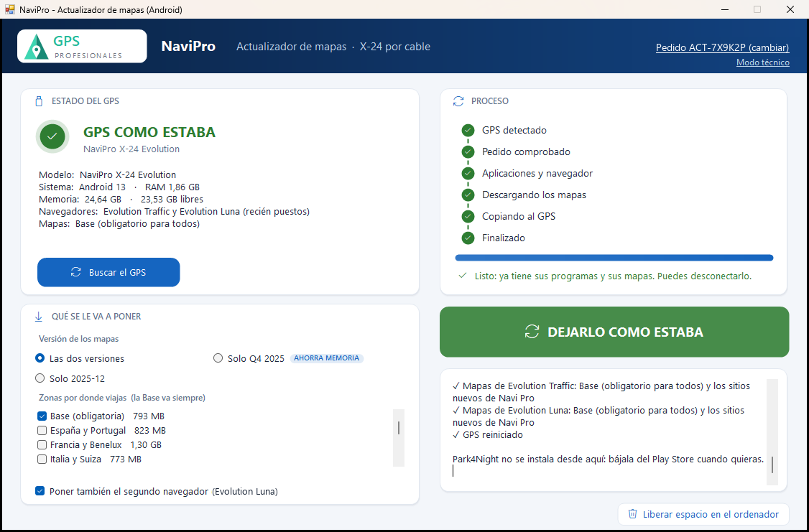This screenshot has height=532, width=809.
Task: Click the large green status checkmark icon
Action: coord(52,136)
